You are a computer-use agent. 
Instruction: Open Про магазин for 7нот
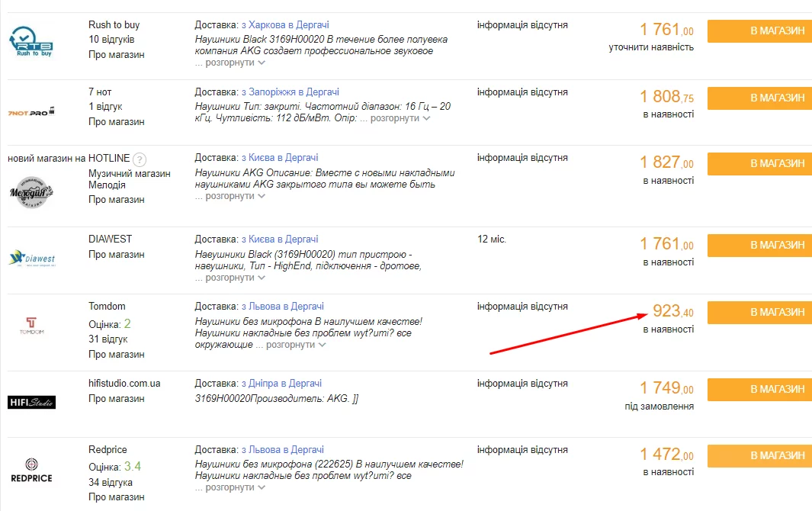point(117,122)
